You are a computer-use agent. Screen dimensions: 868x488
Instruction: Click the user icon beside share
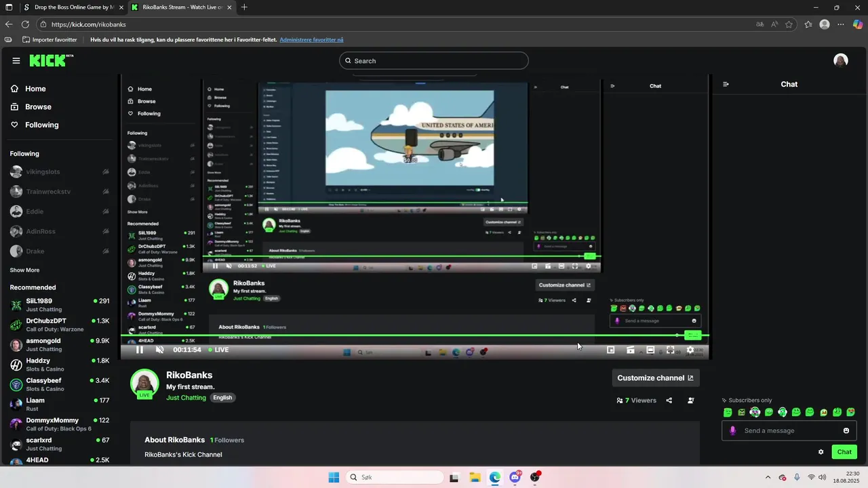[691, 401]
